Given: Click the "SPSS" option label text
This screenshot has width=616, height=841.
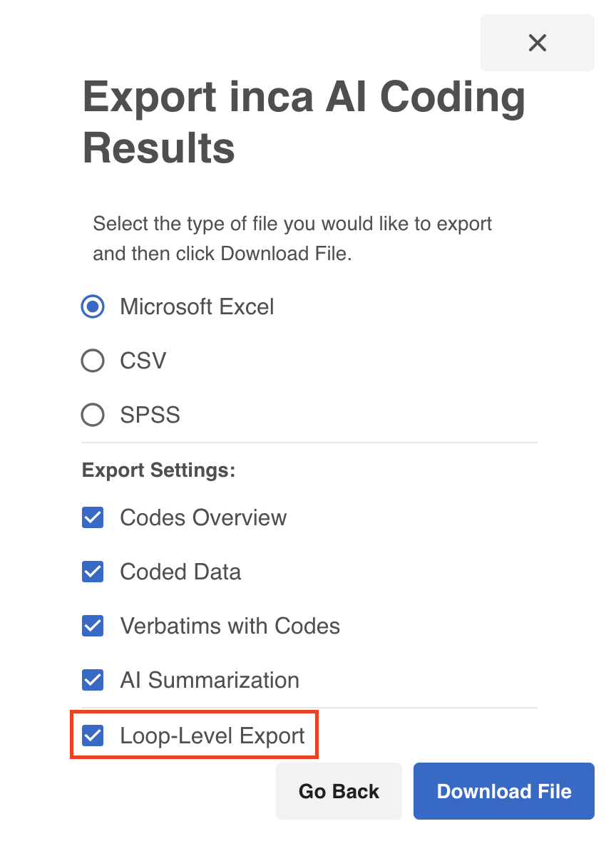Looking at the screenshot, I should coord(150,415).
